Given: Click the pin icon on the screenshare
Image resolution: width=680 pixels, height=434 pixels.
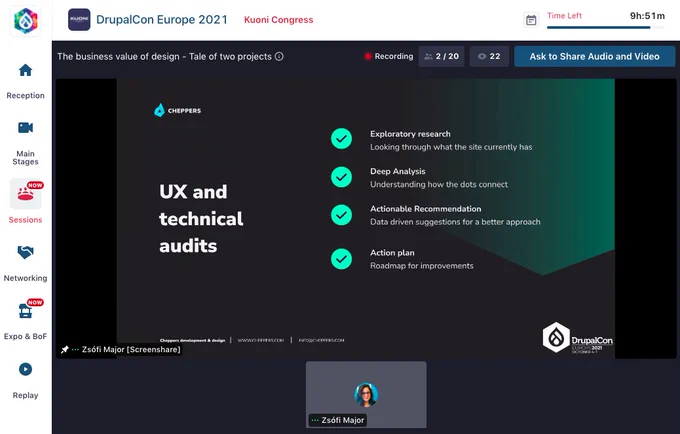Looking at the screenshot, I should click(65, 349).
